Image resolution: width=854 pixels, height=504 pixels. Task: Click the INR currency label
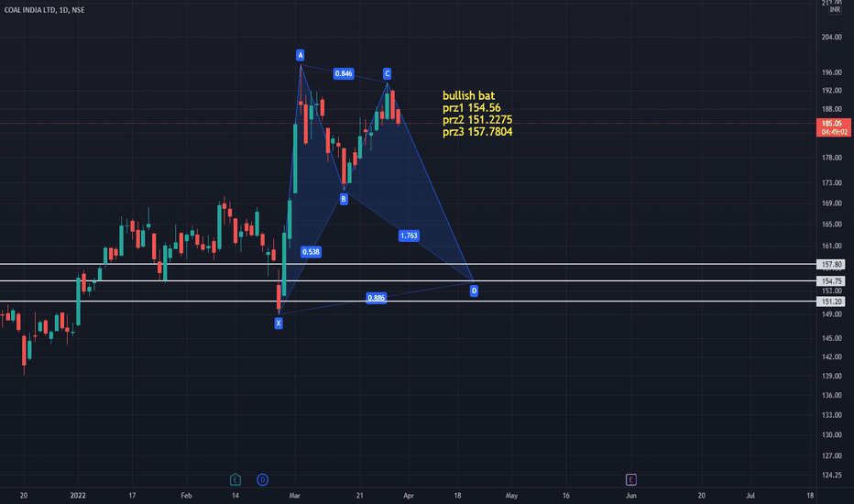tap(835, 10)
